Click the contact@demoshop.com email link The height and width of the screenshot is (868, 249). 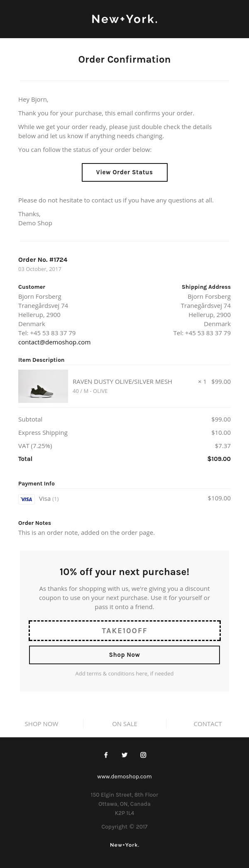[54, 342]
